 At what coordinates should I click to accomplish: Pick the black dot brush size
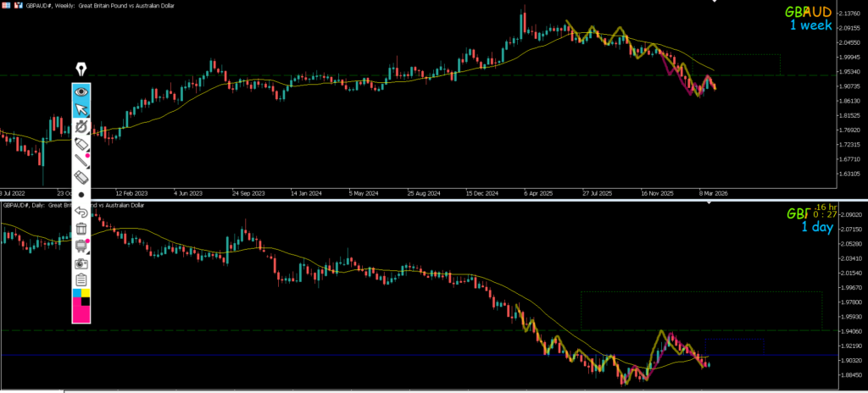click(81, 194)
